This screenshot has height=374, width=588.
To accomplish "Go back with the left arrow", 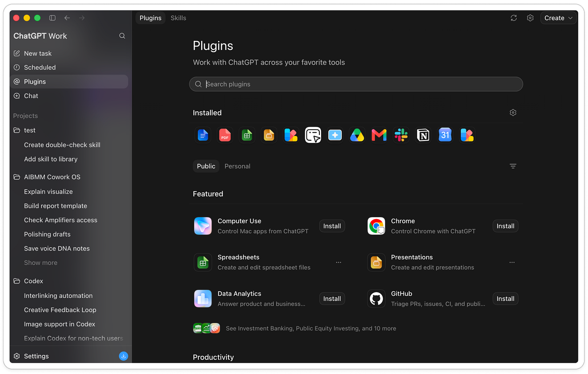I will coord(67,18).
